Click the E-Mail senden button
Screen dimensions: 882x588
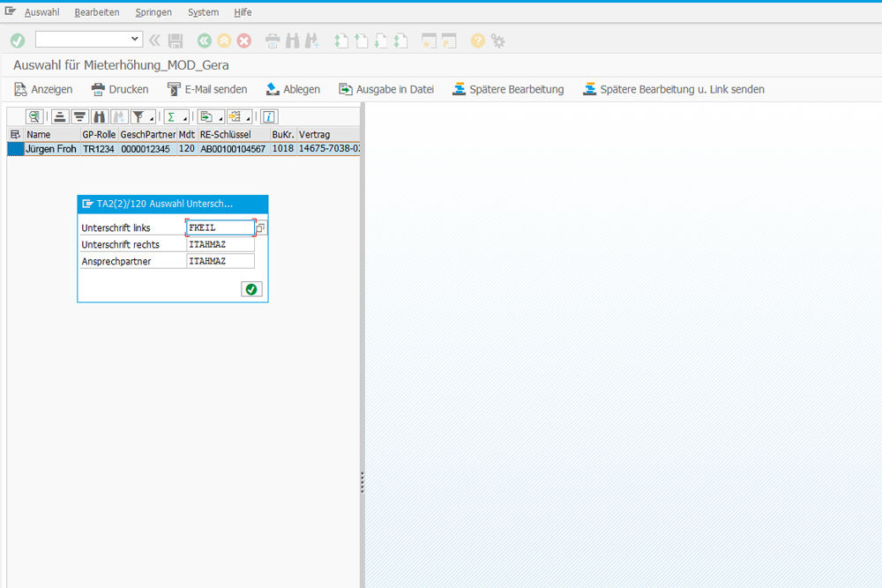pyautogui.click(x=207, y=89)
